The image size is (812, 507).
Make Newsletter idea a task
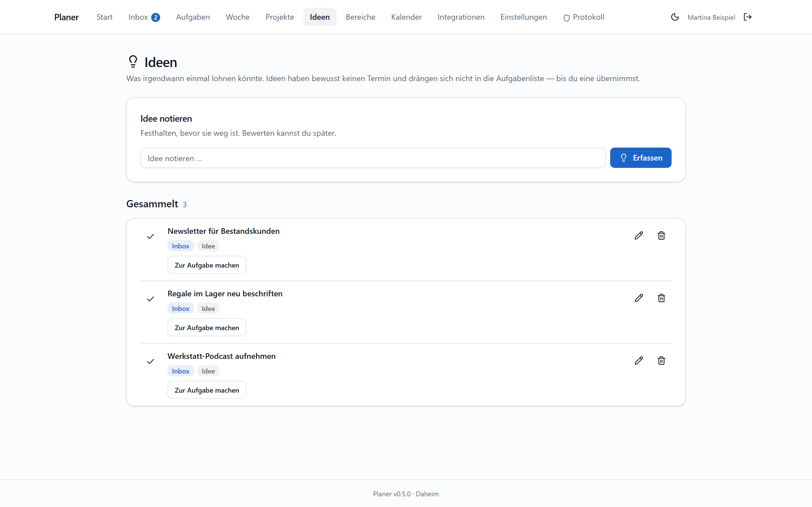(x=207, y=265)
